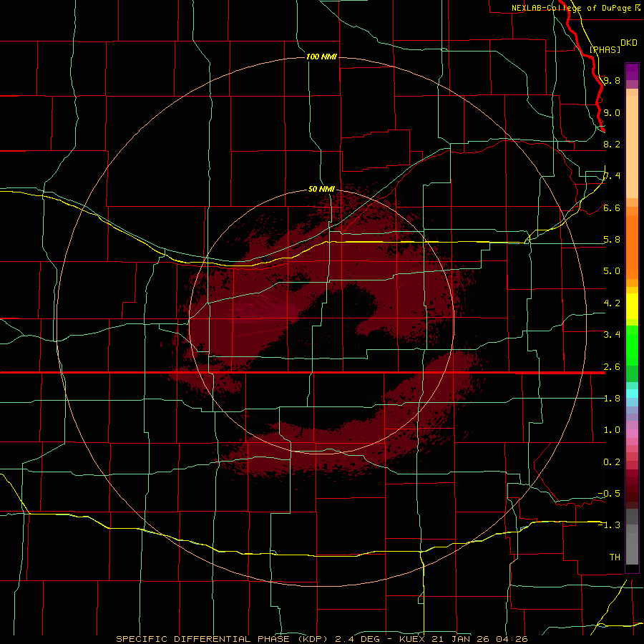The image size is (644, 644).
Task: Click the 1.0 scale value
Action: click(612, 430)
